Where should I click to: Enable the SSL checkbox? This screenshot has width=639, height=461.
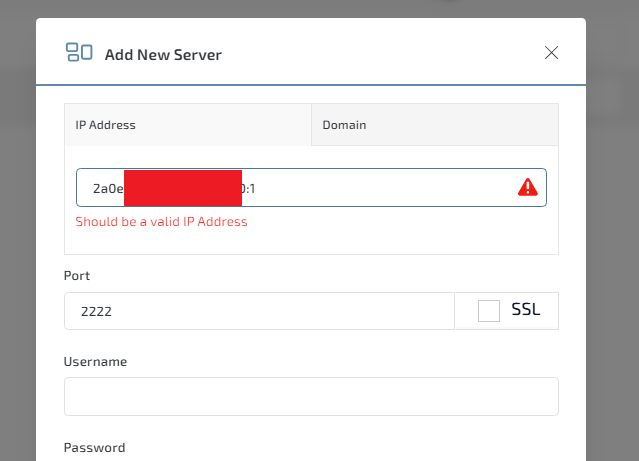tap(489, 311)
